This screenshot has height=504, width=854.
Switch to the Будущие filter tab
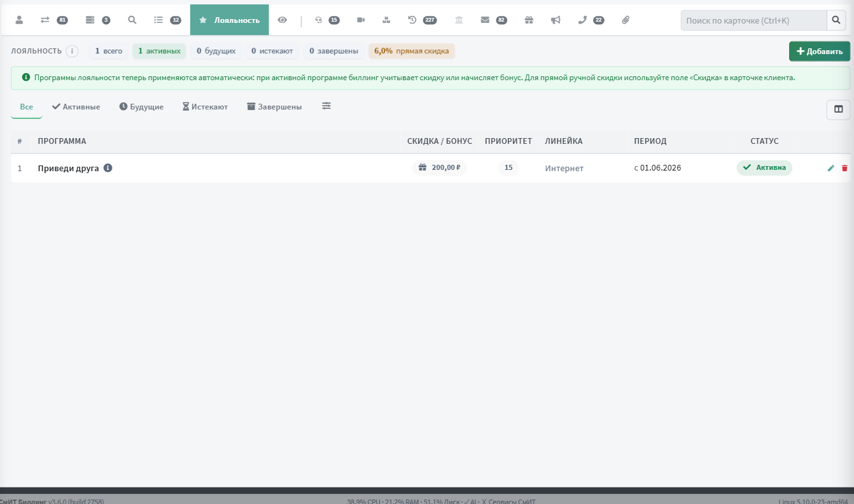coord(141,107)
